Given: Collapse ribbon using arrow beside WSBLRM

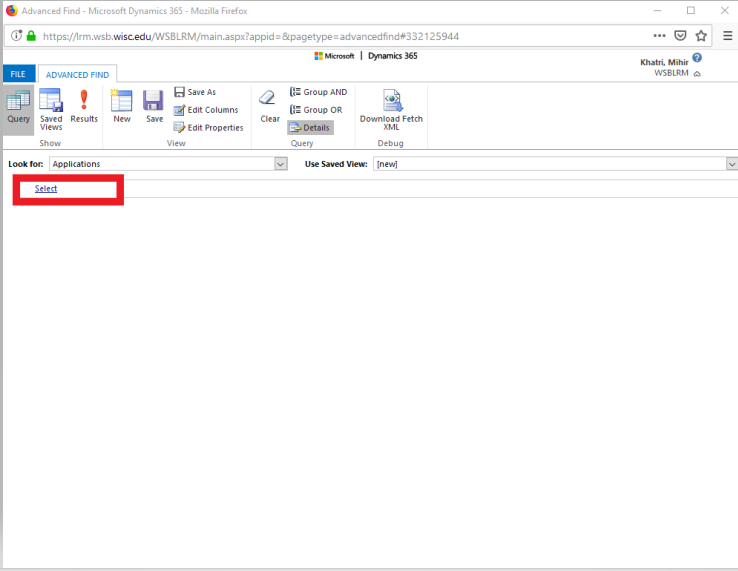Looking at the screenshot, I should click(x=697, y=74).
